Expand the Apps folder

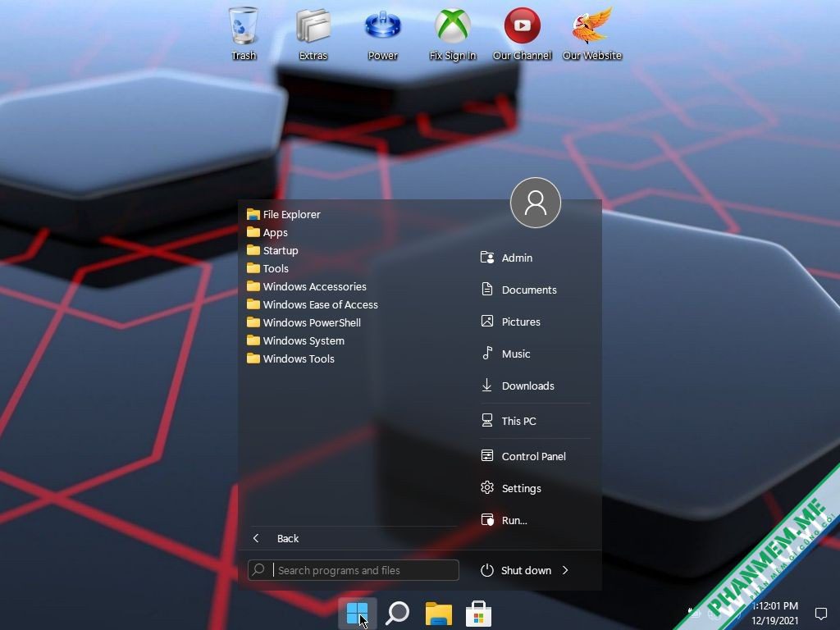267,232
